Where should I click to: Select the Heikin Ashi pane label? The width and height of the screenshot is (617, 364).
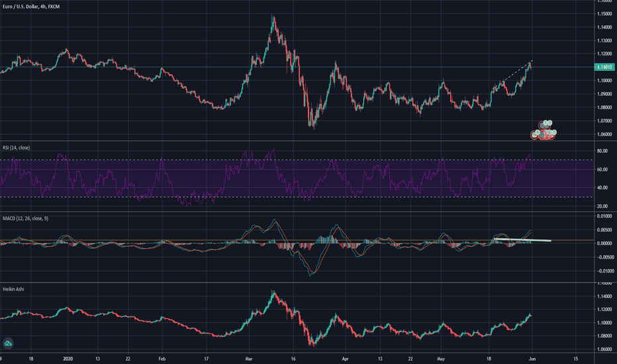tap(13, 289)
